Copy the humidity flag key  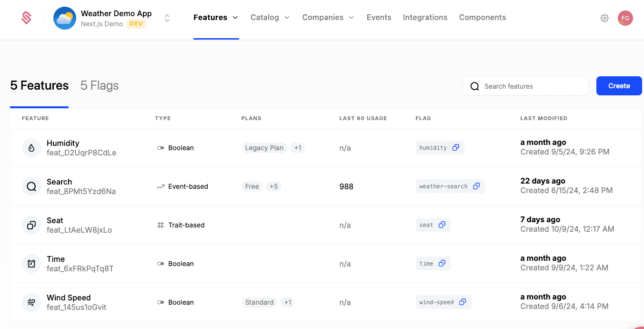(x=455, y=148)
